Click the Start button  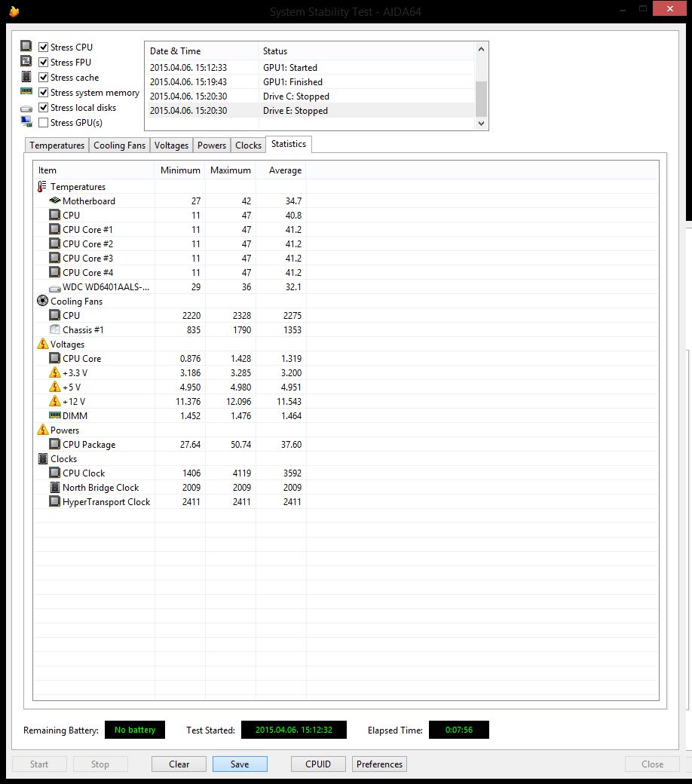[39, 764]
